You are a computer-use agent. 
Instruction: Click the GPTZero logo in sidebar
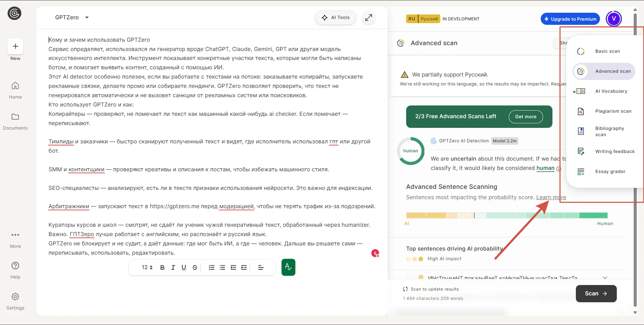click(14, 13)
